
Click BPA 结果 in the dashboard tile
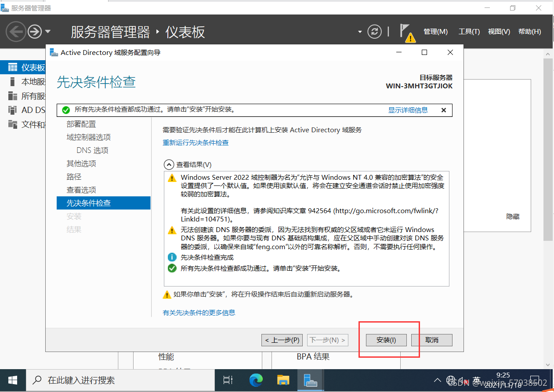pos(313,357)
